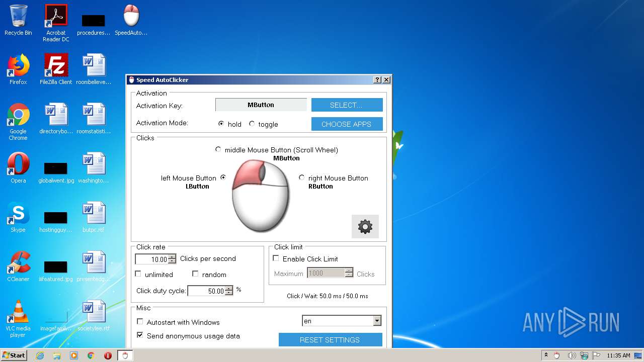Screen dimensions: 644x362
Task: Open directorybo... Word document
Action: tap(56, 119)
